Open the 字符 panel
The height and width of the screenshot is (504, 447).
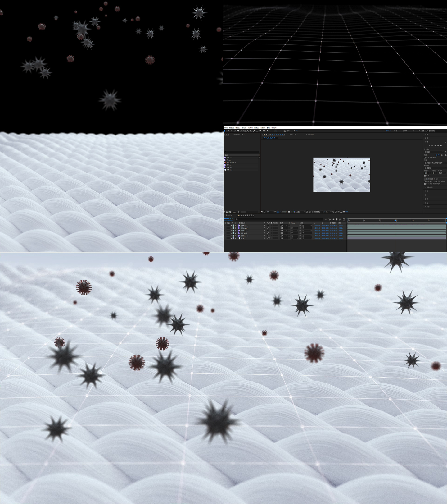pos(426,199)
